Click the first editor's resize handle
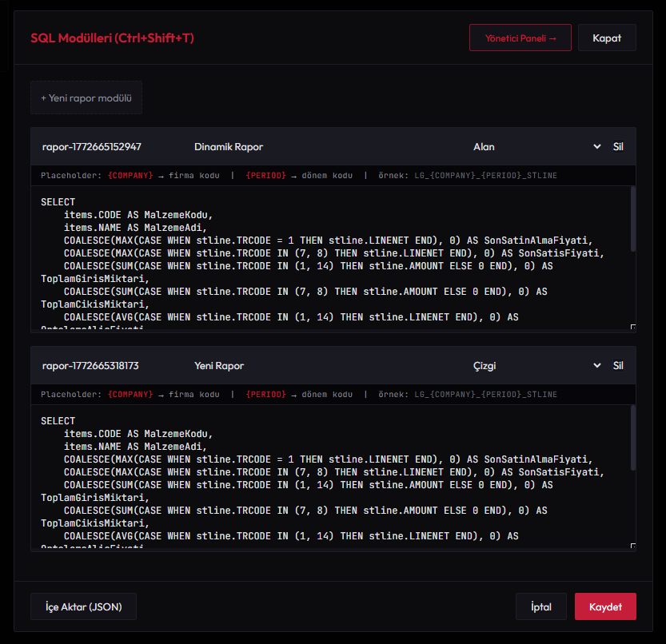Viewport: 666px width, 644px height. pos(633,326)
